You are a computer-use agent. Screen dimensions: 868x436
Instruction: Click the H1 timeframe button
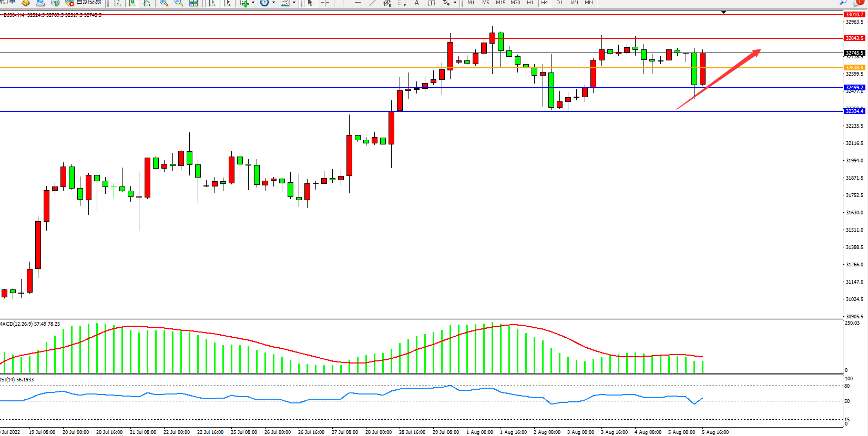pos(530,3)
